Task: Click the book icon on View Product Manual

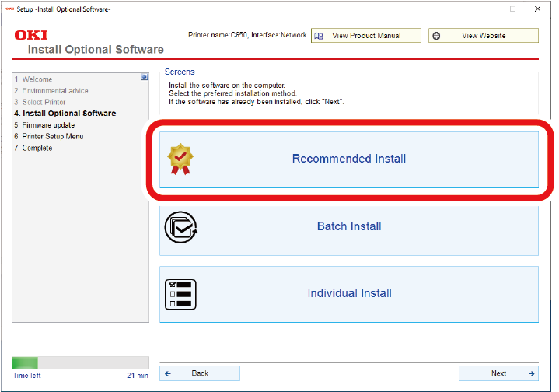Action: click(319, 36)
